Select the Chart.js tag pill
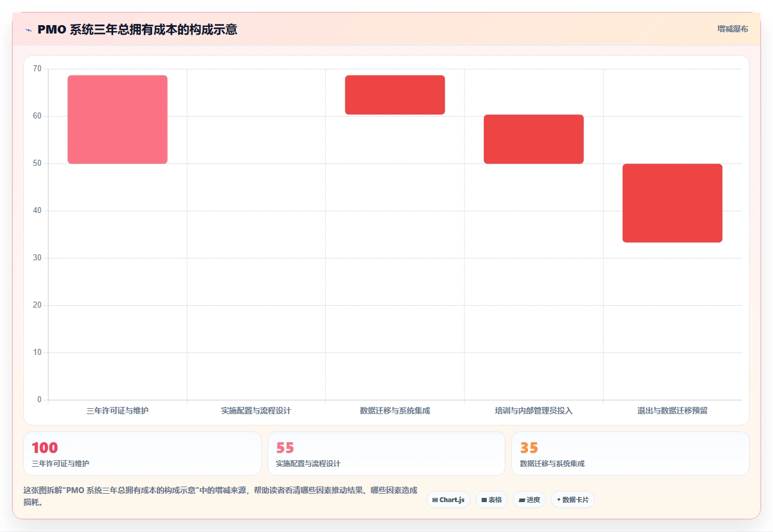The height and width of the screenshot is (532, 773). click(448, 500)
